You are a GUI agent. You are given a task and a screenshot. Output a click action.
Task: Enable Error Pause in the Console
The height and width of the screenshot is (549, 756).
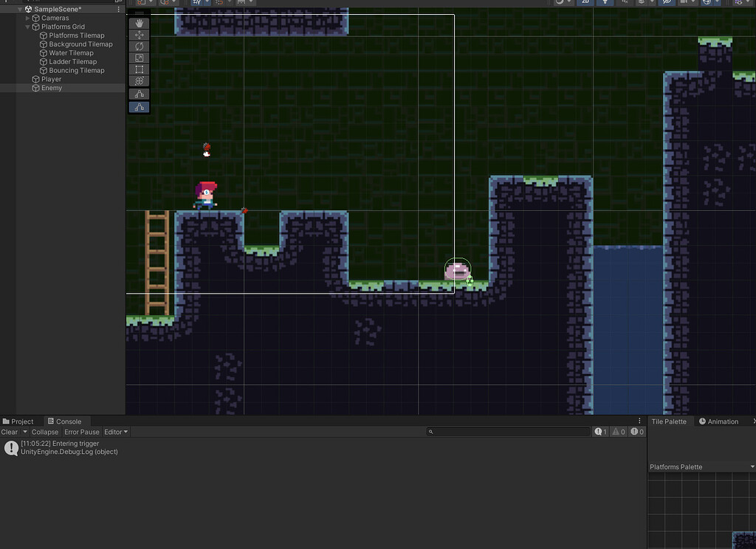[81, 432]
